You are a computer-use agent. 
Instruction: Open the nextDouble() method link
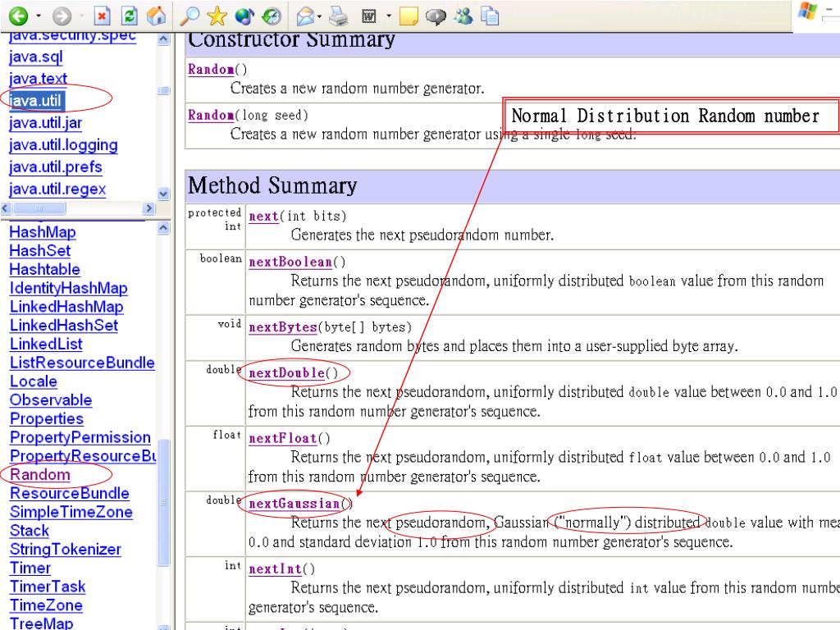[x=286, y=373]
